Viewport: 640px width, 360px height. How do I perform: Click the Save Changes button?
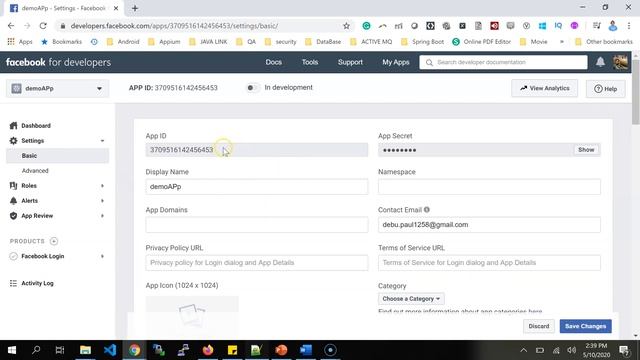point(585,326)
